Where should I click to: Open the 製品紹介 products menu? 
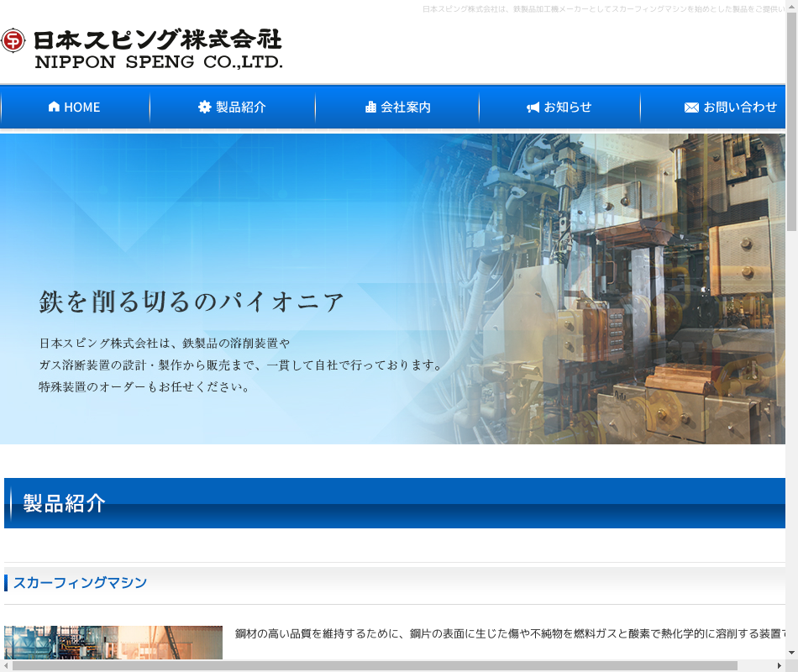point(240,107)
